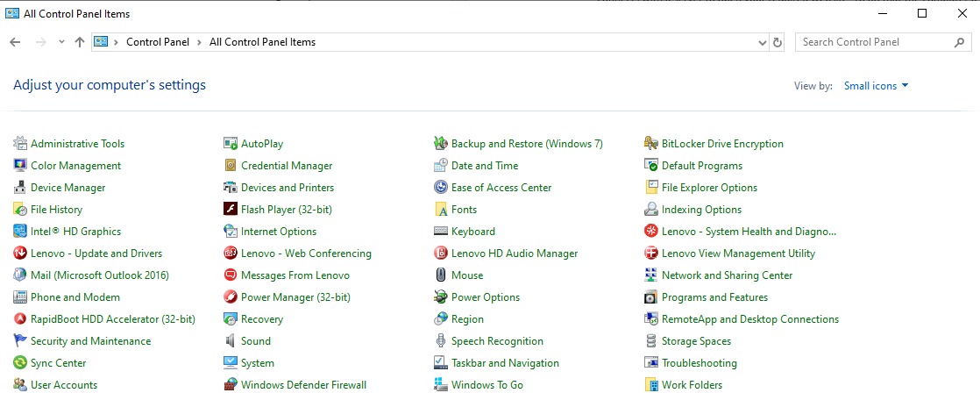
Task: Open System link
Action: tap(258, 363)
